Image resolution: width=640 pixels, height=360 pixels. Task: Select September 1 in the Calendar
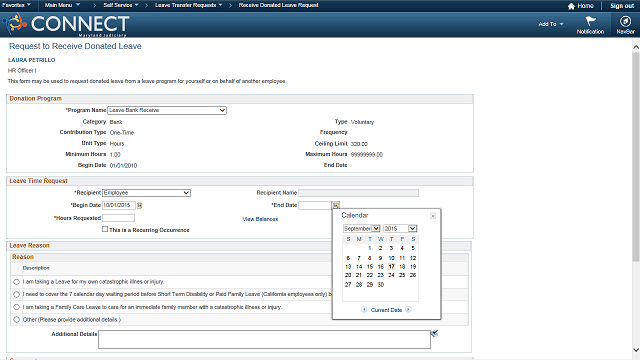pyautogui.click(x=370, y=248)
